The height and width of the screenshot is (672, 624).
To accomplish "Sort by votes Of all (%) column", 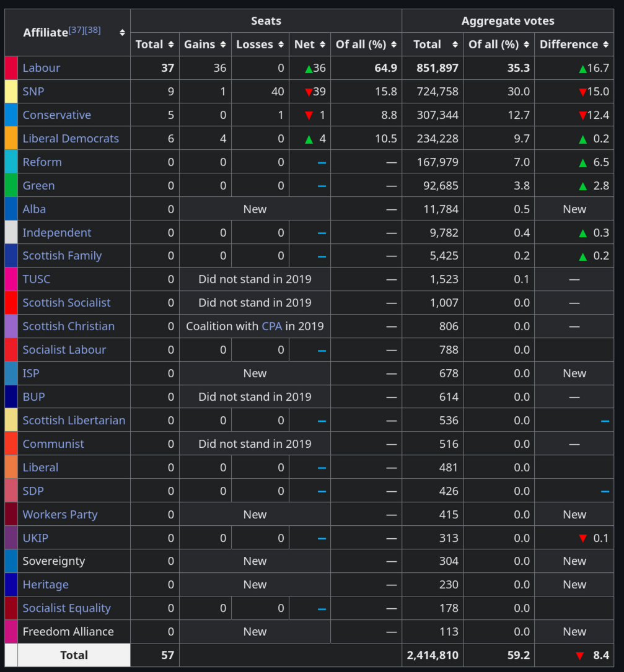I will point(526,45).
